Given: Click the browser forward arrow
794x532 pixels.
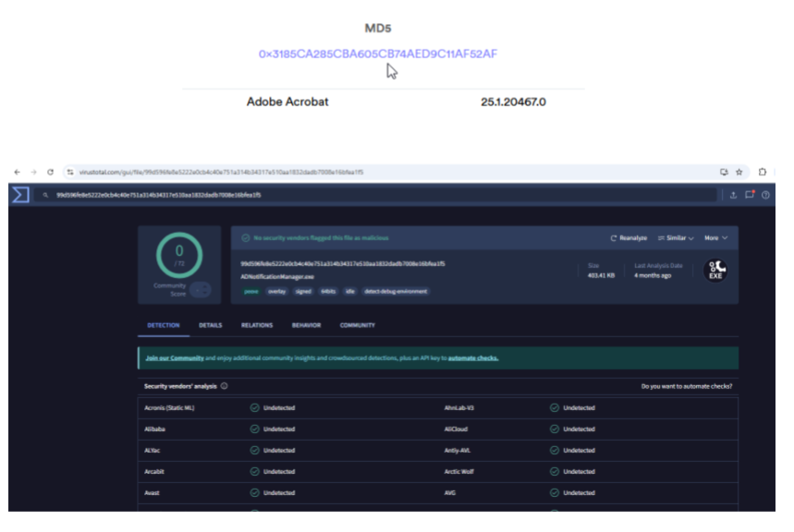Looking at the screenshot, I should click(x=33, y=172).
